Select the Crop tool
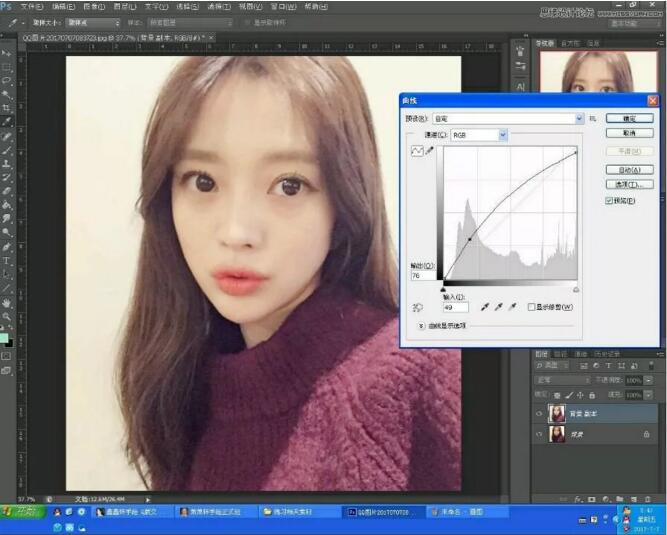The image size is (667, 535). 6,108
